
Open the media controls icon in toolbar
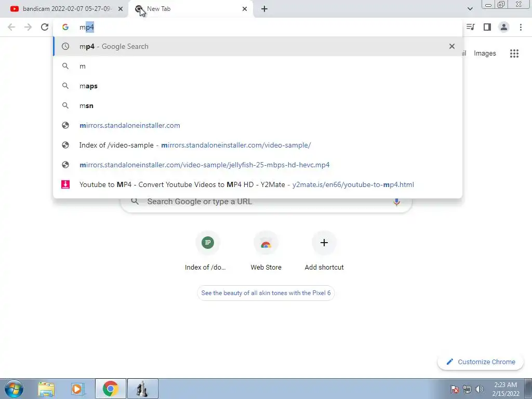click(470, 27)
